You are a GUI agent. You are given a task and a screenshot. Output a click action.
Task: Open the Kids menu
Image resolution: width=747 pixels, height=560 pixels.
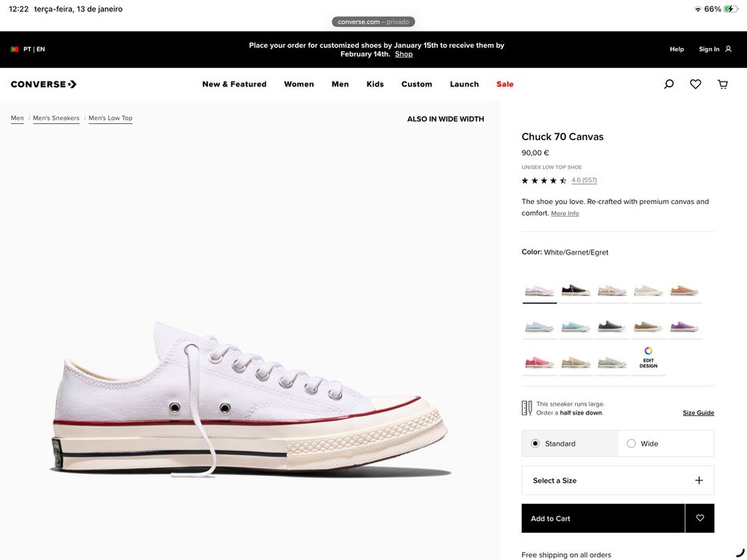click(x=375, y=84)
